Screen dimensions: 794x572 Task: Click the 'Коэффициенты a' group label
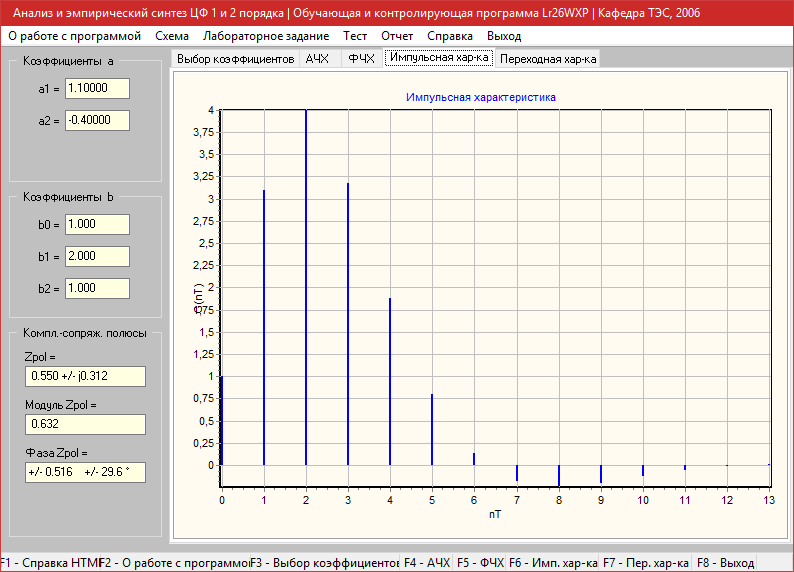(68, 61)
